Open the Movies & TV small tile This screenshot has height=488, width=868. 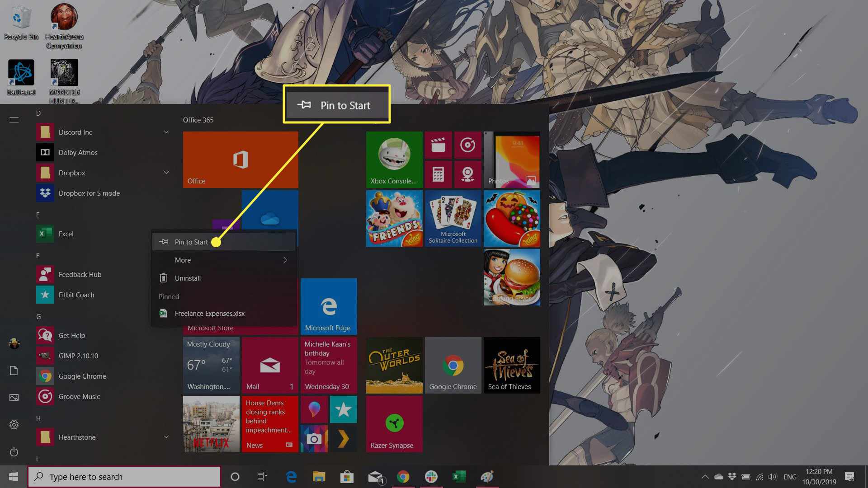(438, 145)
